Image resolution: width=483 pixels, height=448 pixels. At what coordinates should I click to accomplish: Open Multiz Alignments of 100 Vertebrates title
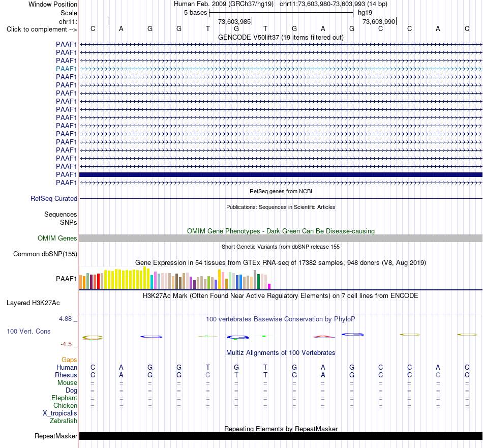pyautogui.click(x=281, y=353)
